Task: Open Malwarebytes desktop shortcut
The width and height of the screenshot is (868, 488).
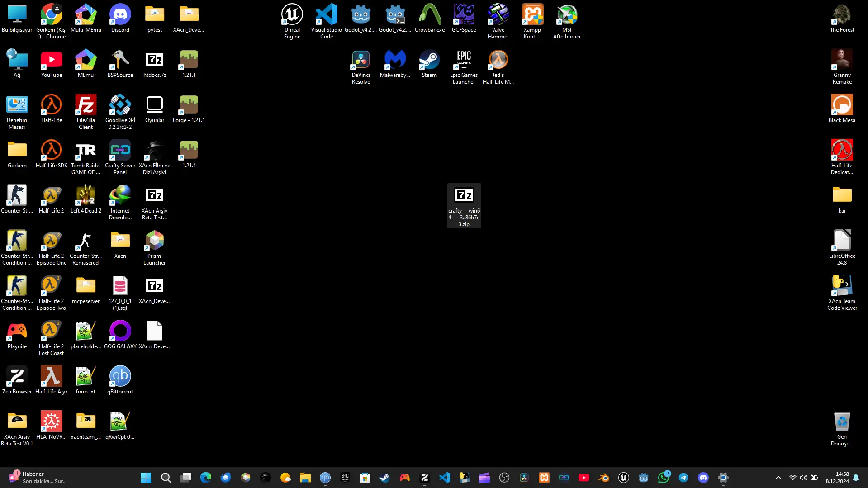Action: pos(395,63)
